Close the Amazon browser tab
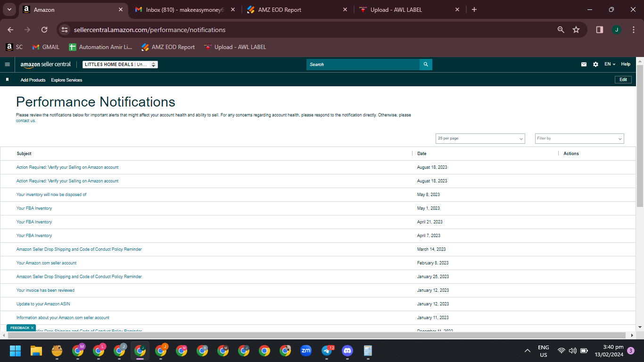This screenshot has width=644, height=362. 121,9
